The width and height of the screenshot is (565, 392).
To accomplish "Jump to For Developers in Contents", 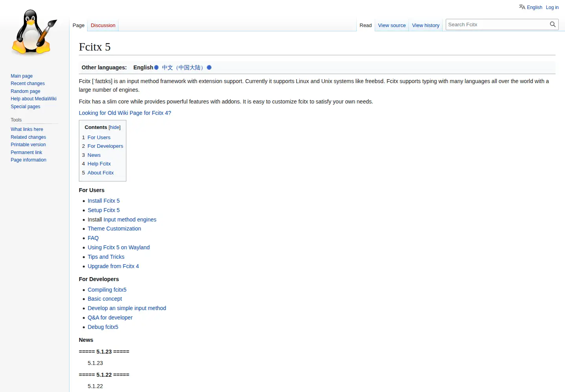I will pos(105,146).
